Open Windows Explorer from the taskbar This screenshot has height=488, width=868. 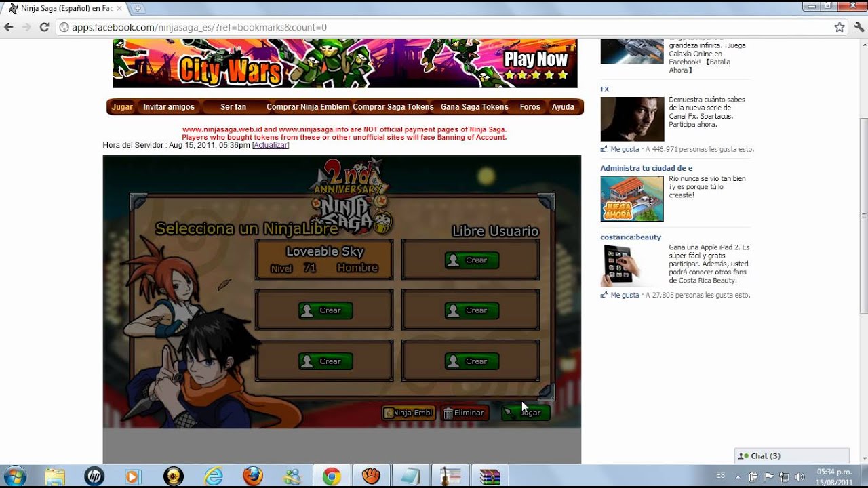[55, 476]
